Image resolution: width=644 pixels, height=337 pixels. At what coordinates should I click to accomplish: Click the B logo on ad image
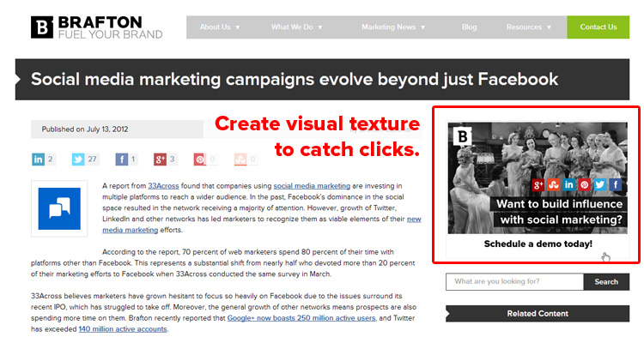click(463, 136)
